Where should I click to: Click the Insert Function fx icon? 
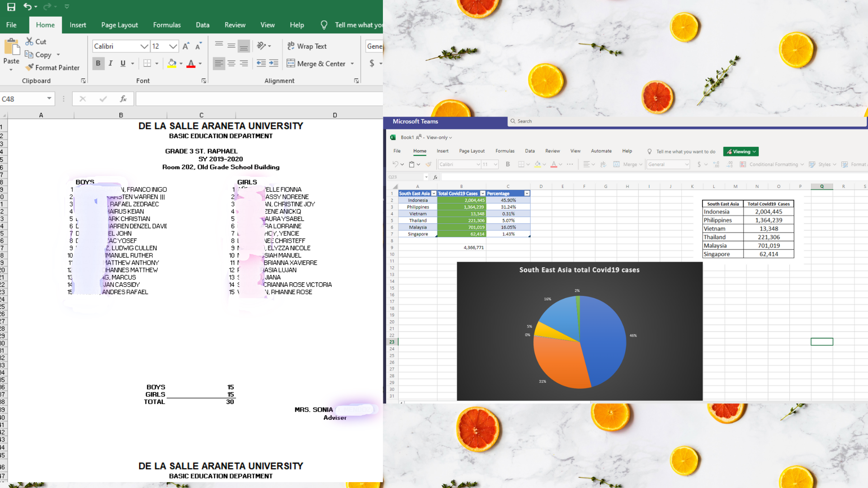tap(123, 99)
